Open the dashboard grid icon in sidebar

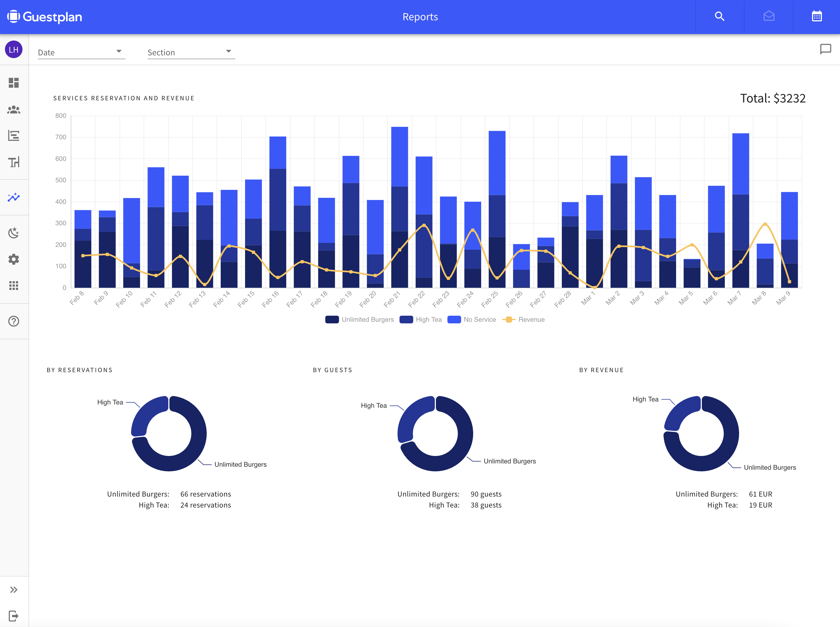(x=14, y=83)
